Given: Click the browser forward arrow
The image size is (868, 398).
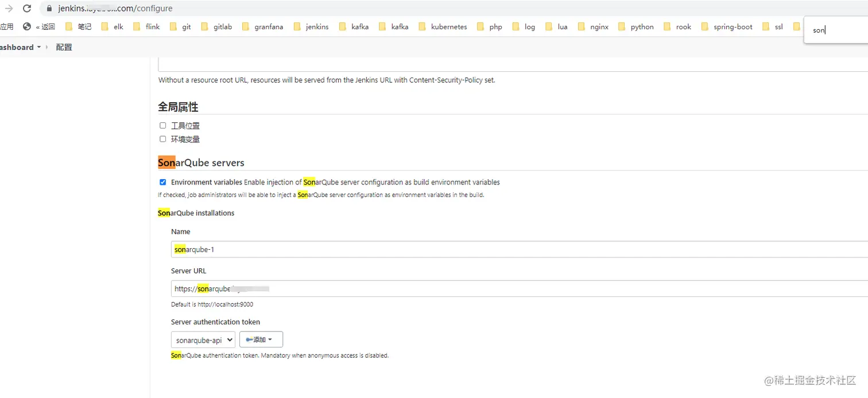Looking at the screenshot, I should point(9,9).
